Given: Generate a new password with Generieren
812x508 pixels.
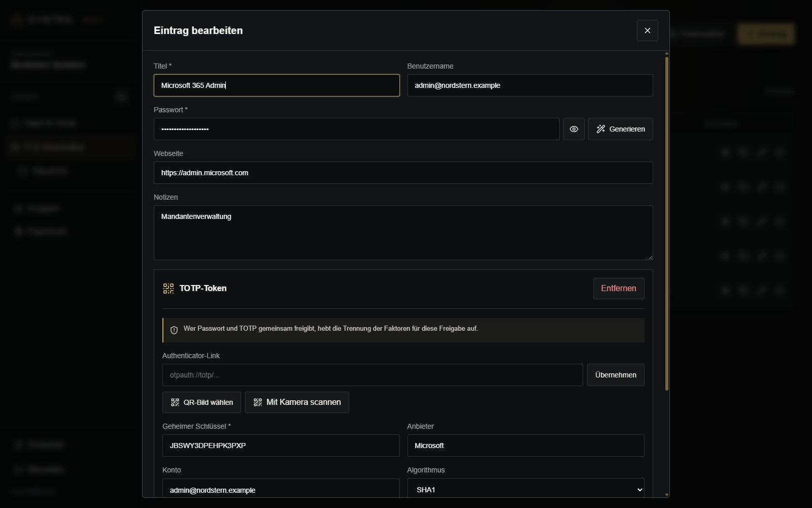Looking at the screenshot, I should (x=620, y=129).
